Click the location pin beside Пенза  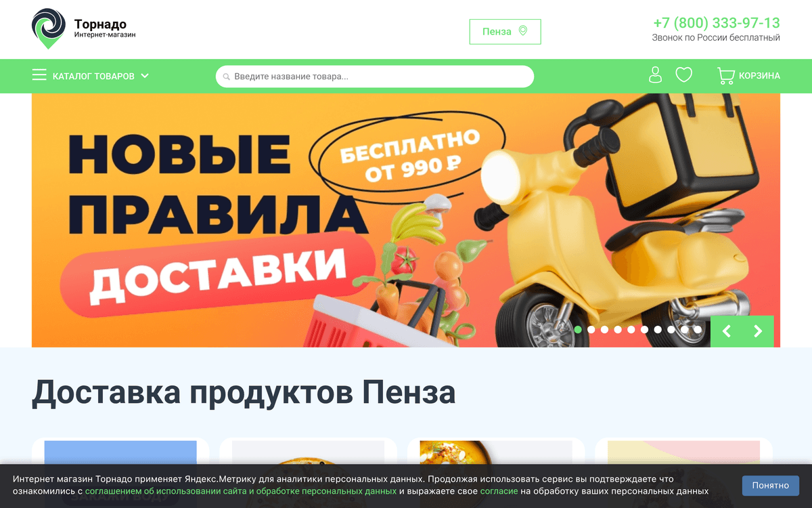[523, 31]
